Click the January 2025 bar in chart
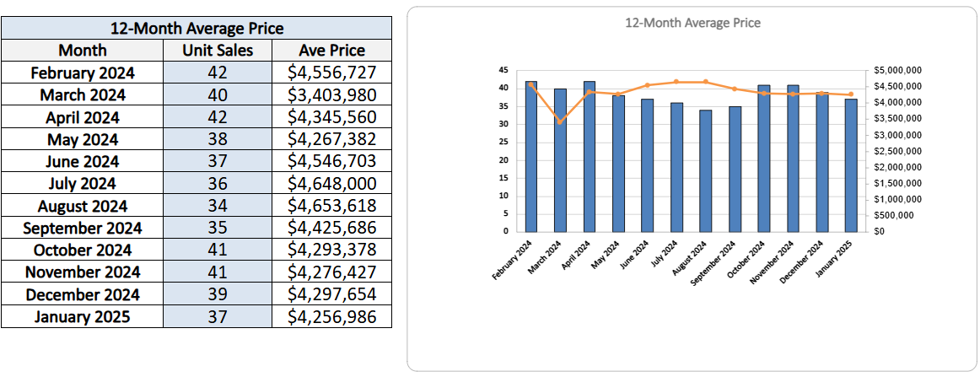This screenshot has width=980, height=377. 851,165
